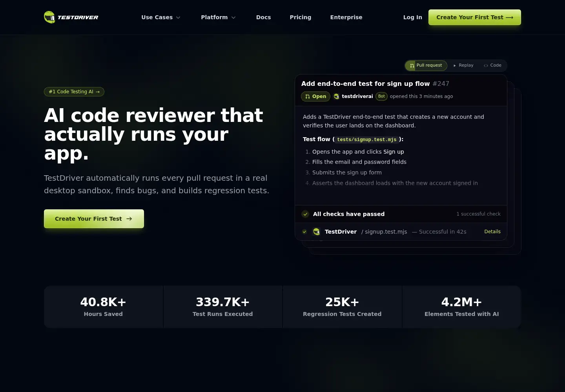Click the Replay play triangle icon

(x=455, y=66)
